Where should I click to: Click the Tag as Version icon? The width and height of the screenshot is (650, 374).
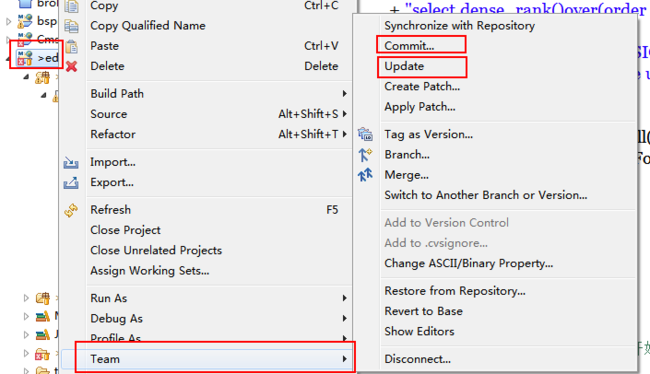(365, 134)
